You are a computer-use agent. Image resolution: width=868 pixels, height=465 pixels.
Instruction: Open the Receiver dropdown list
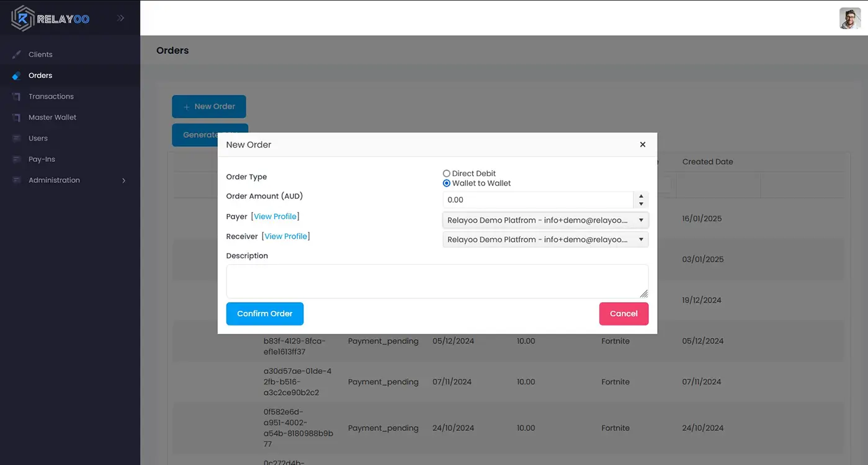(x=545, y=240)
